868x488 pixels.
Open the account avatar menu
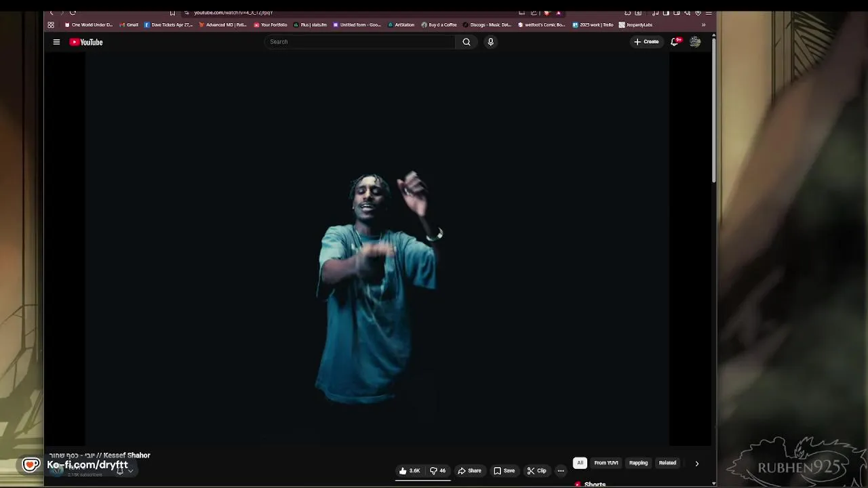[695, 42]
